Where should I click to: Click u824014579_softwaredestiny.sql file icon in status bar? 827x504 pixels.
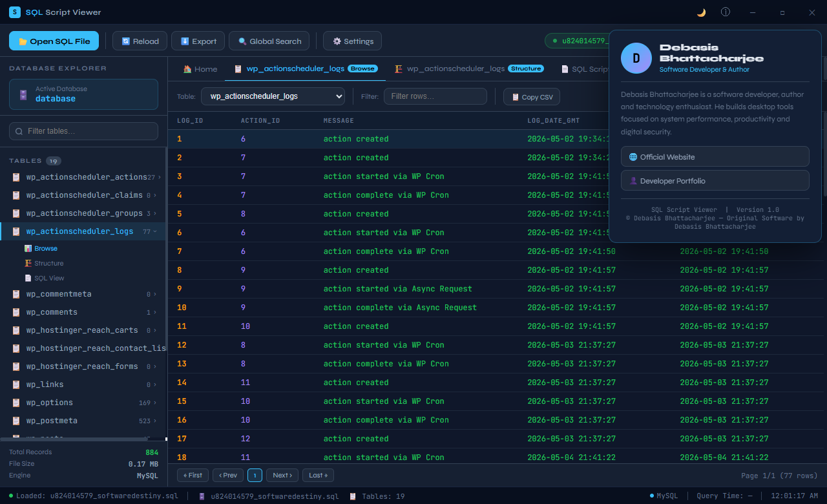tap(202, 496)
